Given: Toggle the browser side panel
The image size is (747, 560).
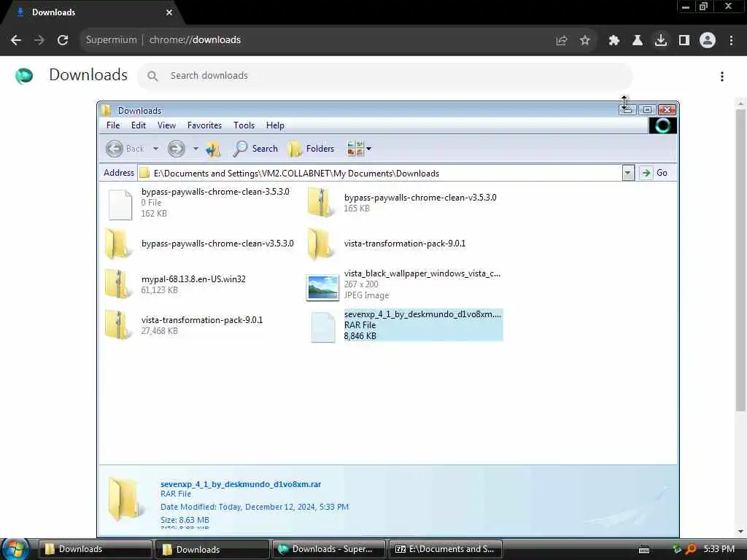Looking at the screenshot, I should (684, 41).
